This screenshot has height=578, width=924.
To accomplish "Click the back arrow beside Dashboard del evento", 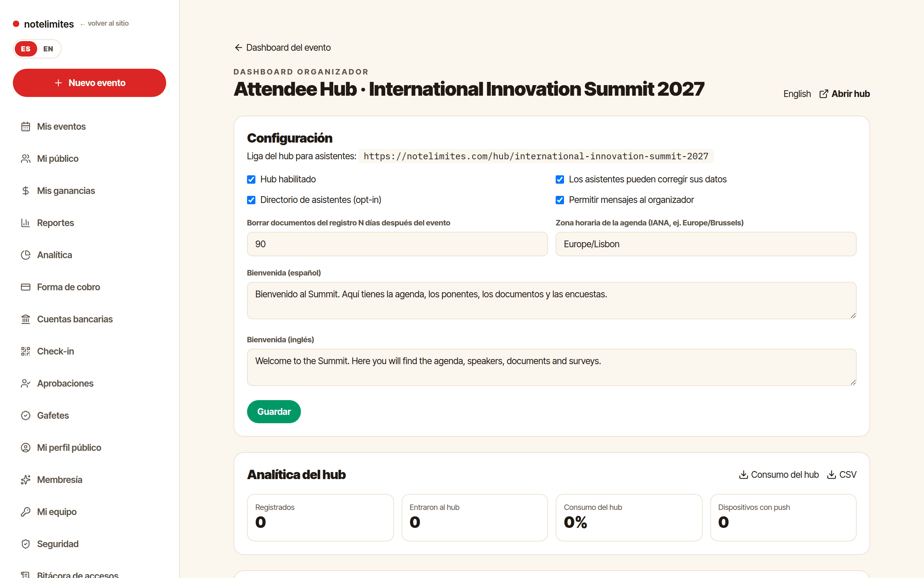I will (x=238, y=48).
